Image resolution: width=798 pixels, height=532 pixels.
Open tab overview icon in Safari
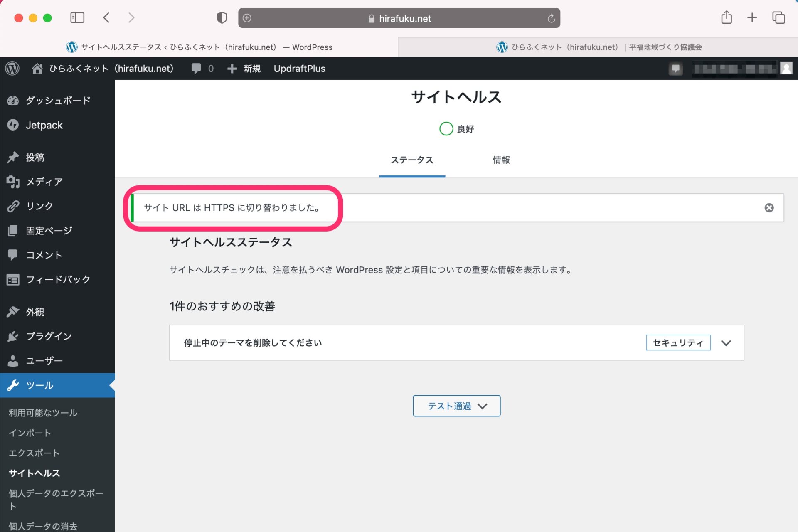[778, 18]
